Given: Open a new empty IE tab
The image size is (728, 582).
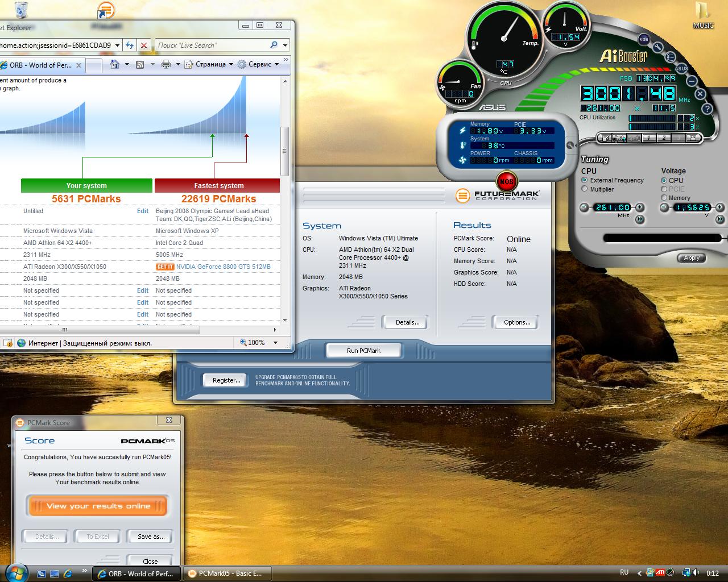Looking at the screenshot, I should [94, 65].
